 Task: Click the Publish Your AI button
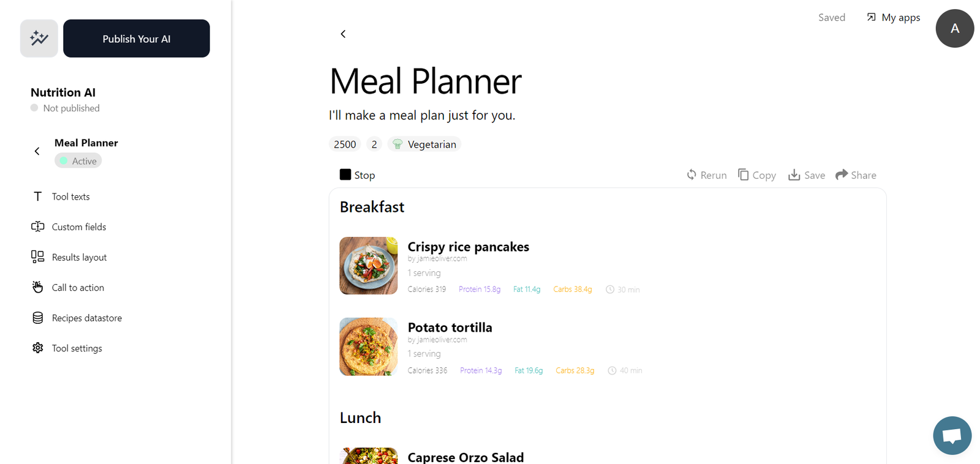tap(137, 39)
